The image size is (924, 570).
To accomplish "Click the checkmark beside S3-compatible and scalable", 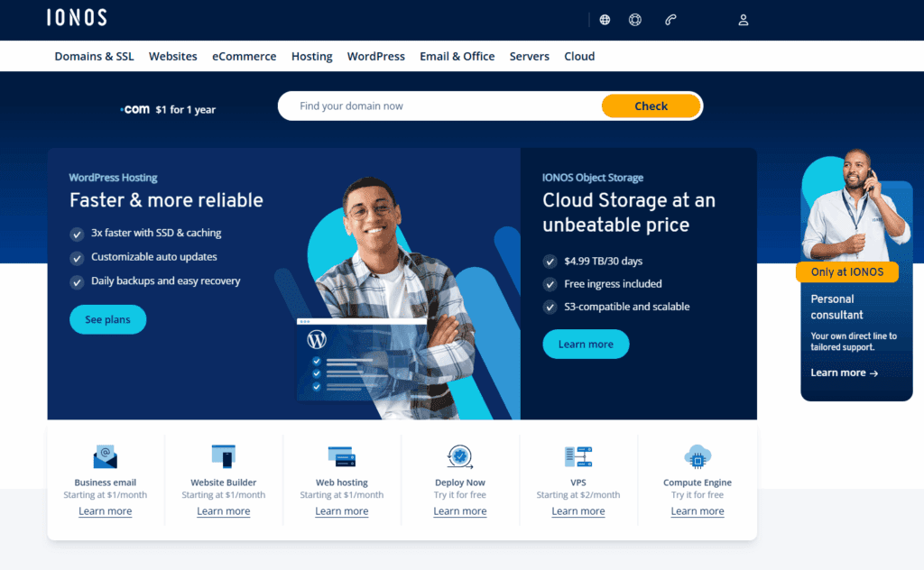I will coord(550,308).
